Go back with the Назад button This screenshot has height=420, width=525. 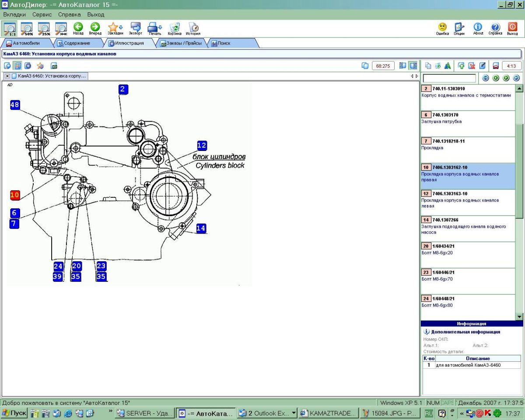[78, 28]
